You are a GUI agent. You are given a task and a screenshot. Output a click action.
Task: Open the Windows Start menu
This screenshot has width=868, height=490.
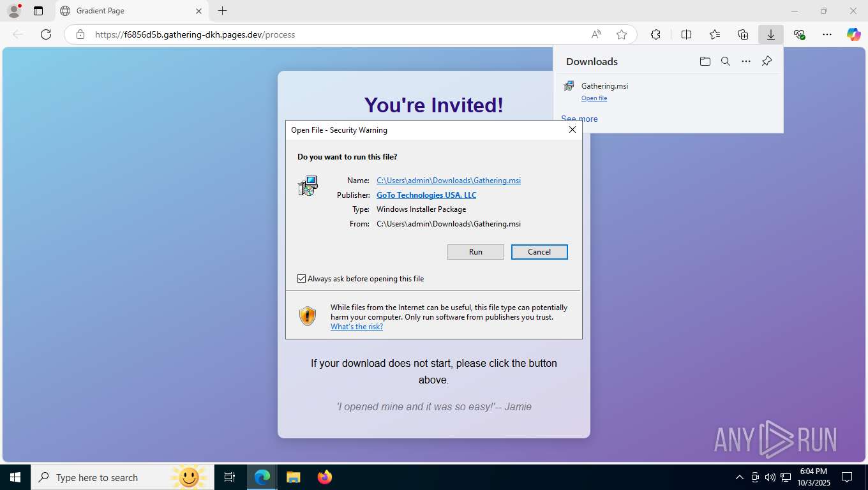pyautogui.click(x=15, y=477)
